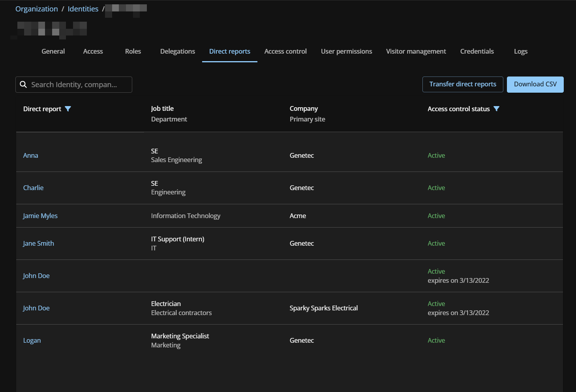Open the Direct report column filter funnel

(68, 109)
